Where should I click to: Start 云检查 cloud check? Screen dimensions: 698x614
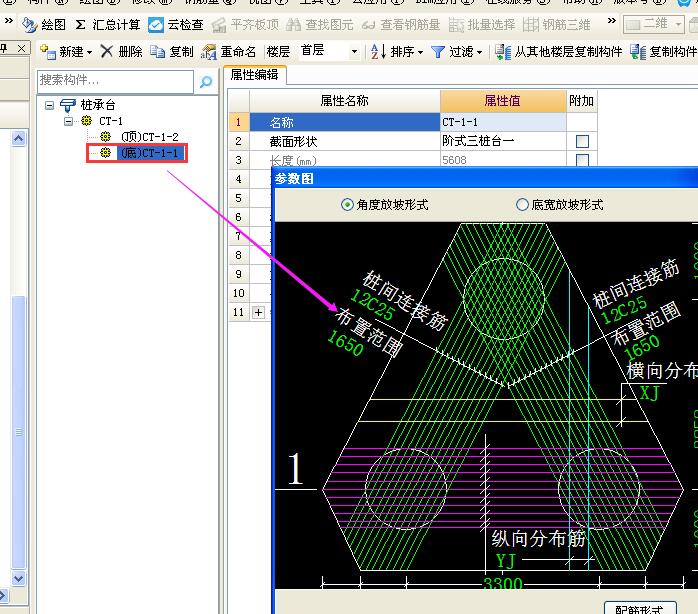tap(175, 24)
